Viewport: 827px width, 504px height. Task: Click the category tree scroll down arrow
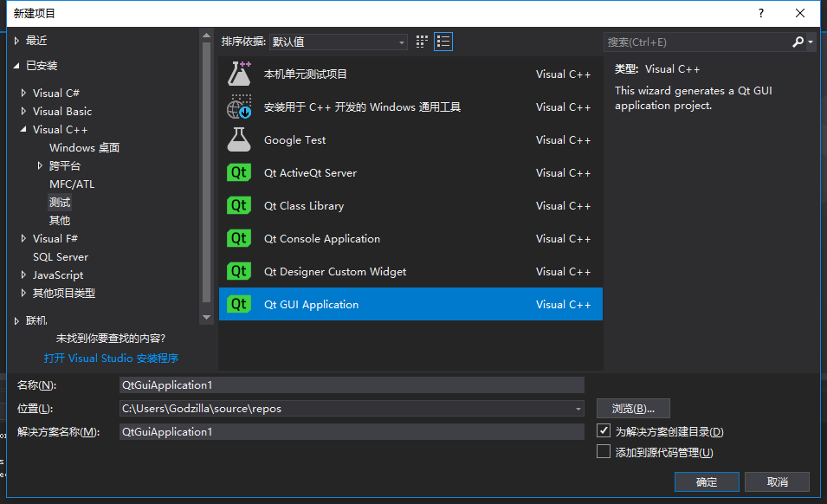[207, 317]
